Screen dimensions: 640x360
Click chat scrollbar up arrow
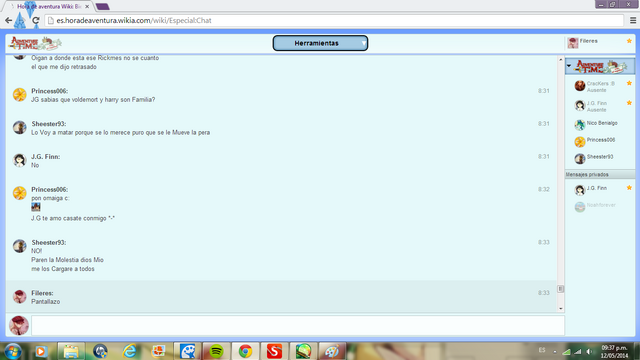pos(561,60)
